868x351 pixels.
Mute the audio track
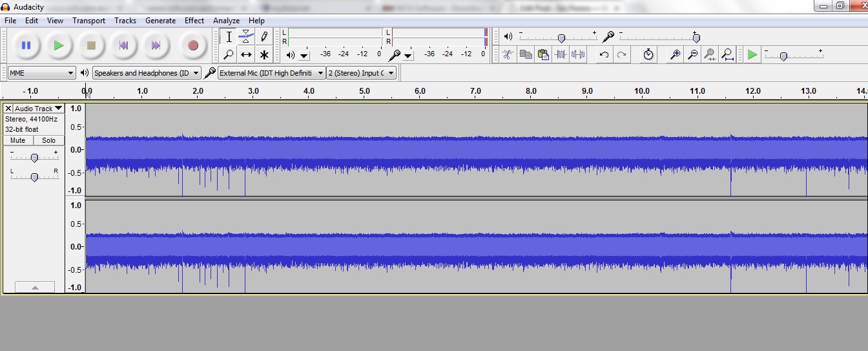tap(18, 140)
